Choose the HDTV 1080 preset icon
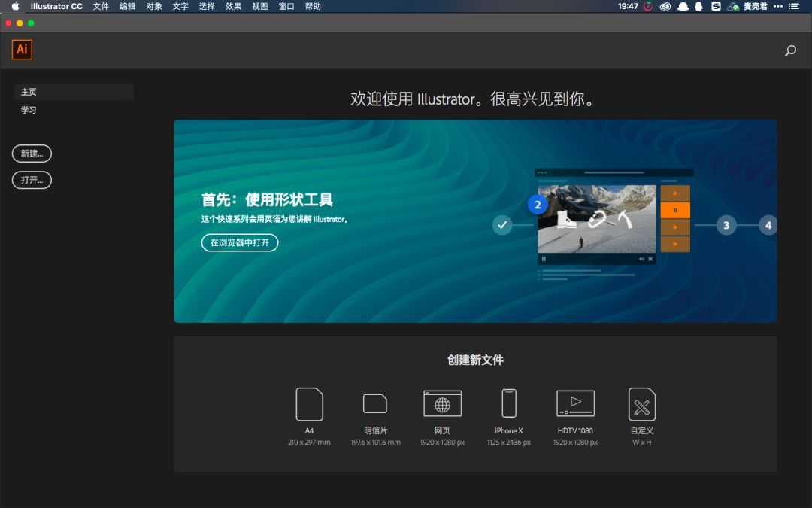 [575, 403]
